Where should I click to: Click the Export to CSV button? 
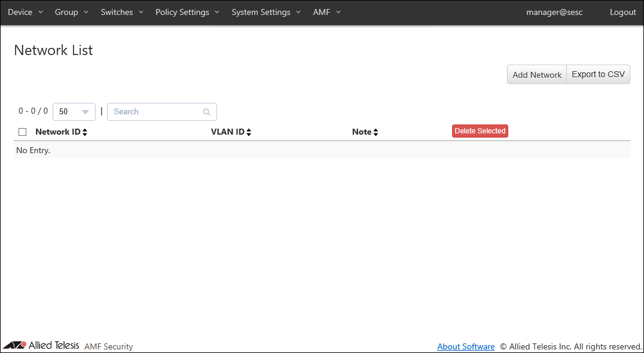598,75
